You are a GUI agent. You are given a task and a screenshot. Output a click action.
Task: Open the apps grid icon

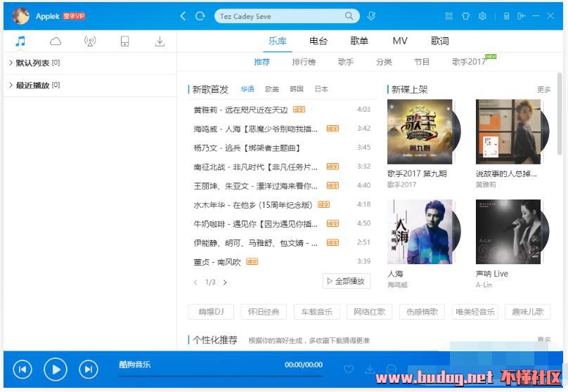[x=448, y=16]
